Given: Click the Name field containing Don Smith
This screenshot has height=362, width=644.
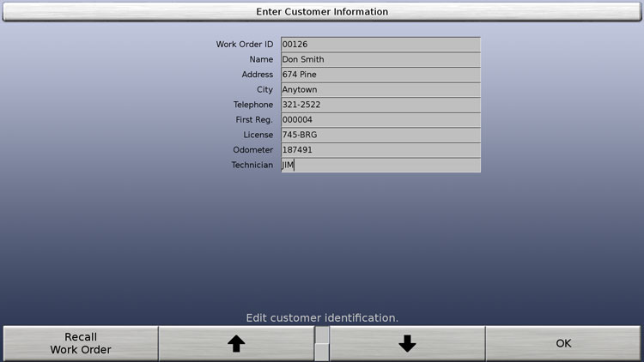Looking at the screenshot, I should pos(380,60).
